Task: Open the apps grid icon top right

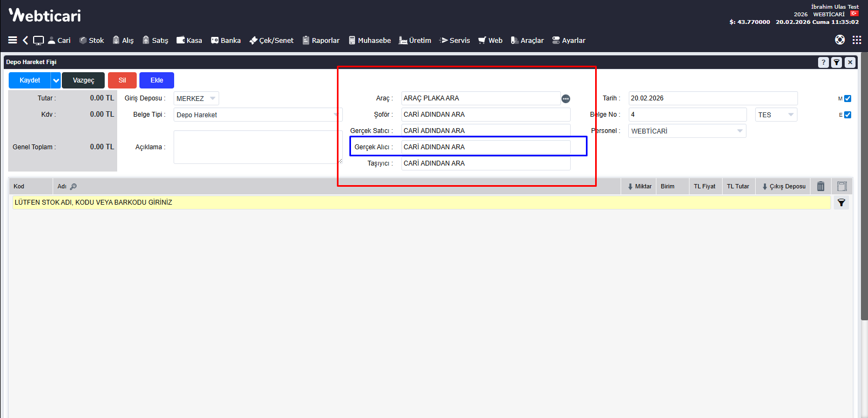Action: [857, 40]
